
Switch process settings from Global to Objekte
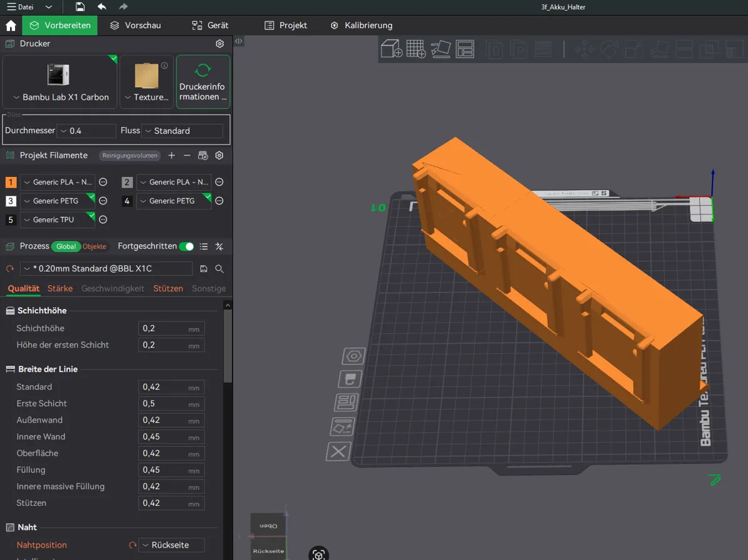pyautogui.click(x=93, y=246)
